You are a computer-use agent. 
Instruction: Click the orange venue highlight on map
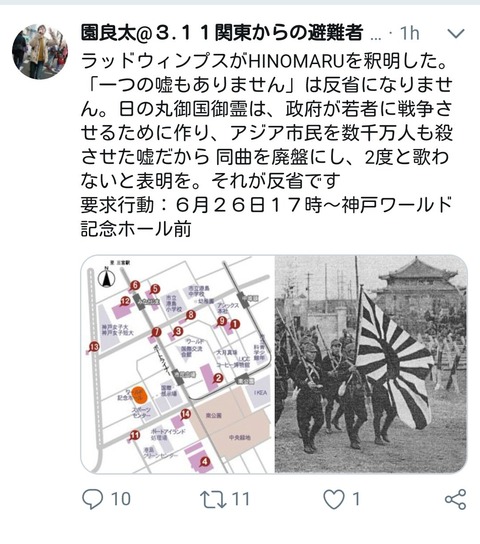coord(140,396)
